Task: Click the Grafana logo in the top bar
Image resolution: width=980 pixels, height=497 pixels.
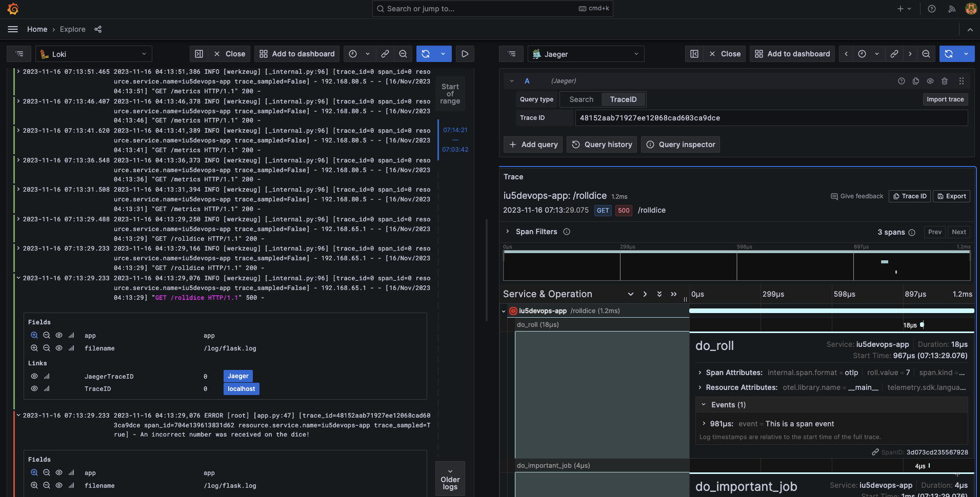Action: pos(12,8)
